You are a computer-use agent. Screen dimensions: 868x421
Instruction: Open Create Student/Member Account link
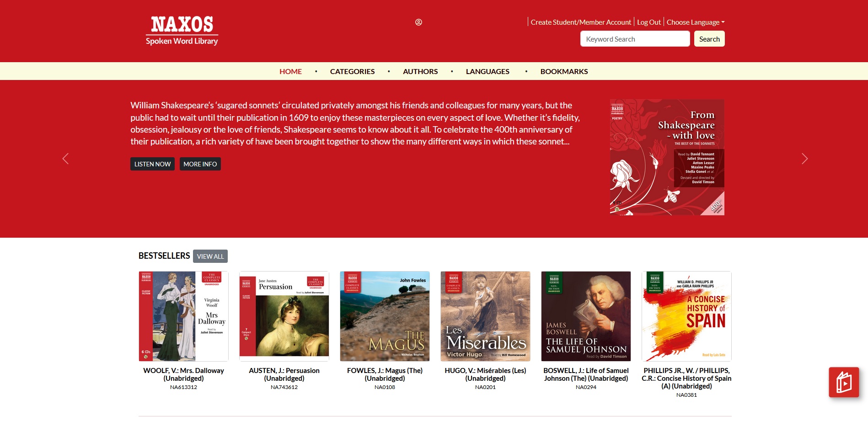(581, 22)
